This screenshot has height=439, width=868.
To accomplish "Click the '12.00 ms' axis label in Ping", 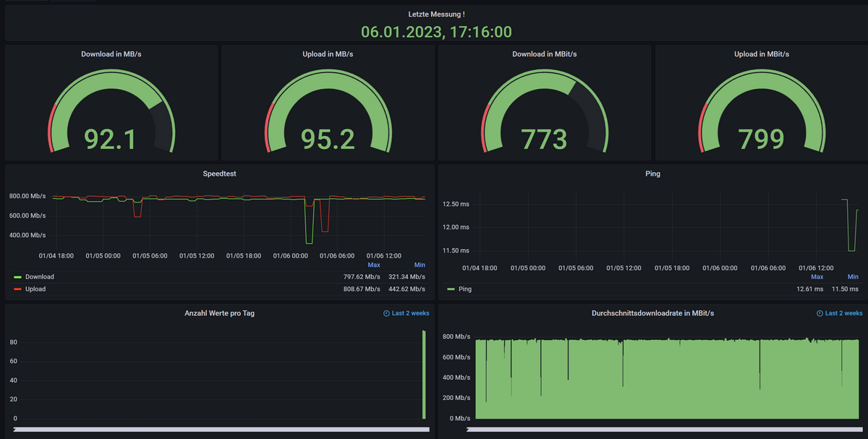I will (456, 227).
